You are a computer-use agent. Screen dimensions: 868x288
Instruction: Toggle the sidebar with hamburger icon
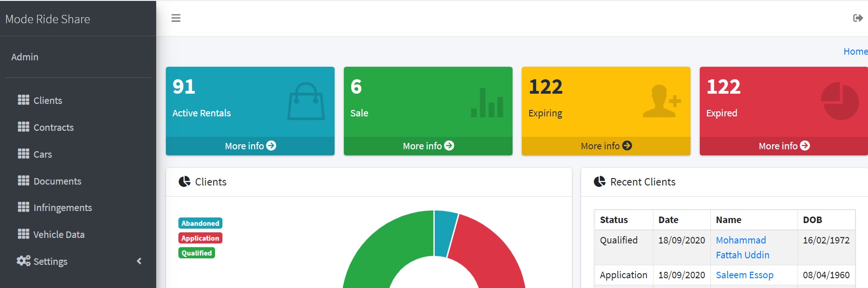[176, 18]
